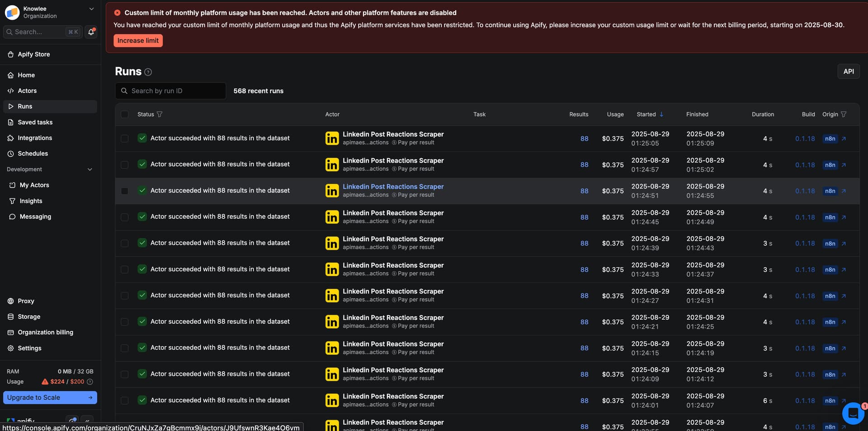Open the Origin column filter icon
Screen dimensions: 868x431
pos(844,114)
